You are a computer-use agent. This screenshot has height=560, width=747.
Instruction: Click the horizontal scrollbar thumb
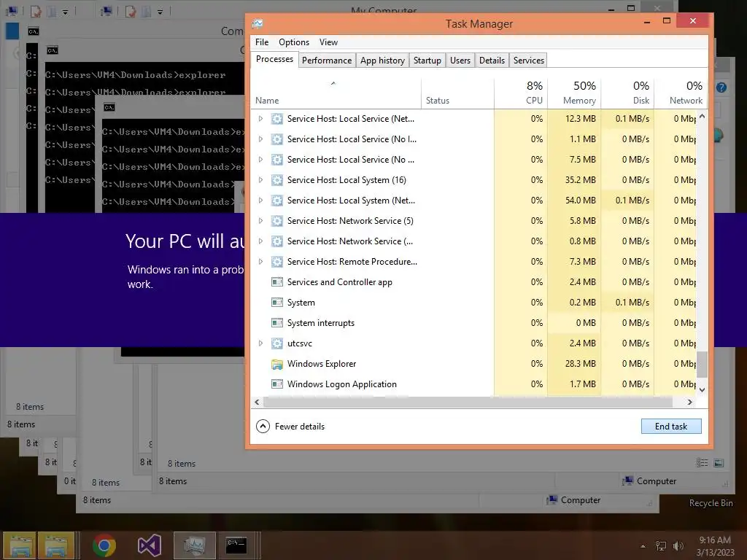(468, 402)
